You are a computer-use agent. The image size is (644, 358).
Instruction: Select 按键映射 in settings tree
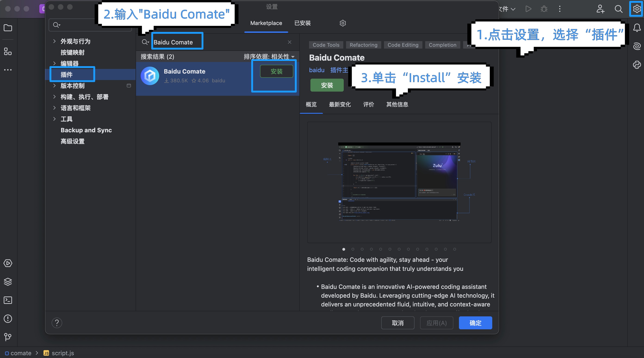[x=72, y=52]
